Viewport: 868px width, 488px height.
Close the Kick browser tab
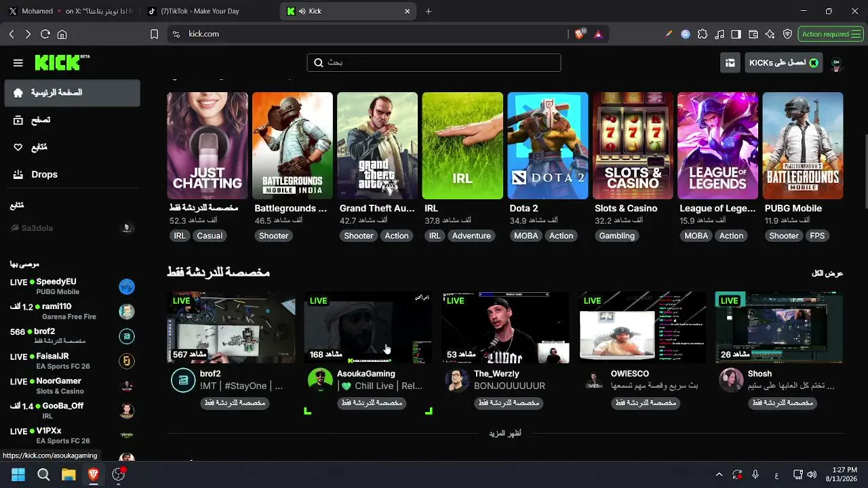coord(408,12)
